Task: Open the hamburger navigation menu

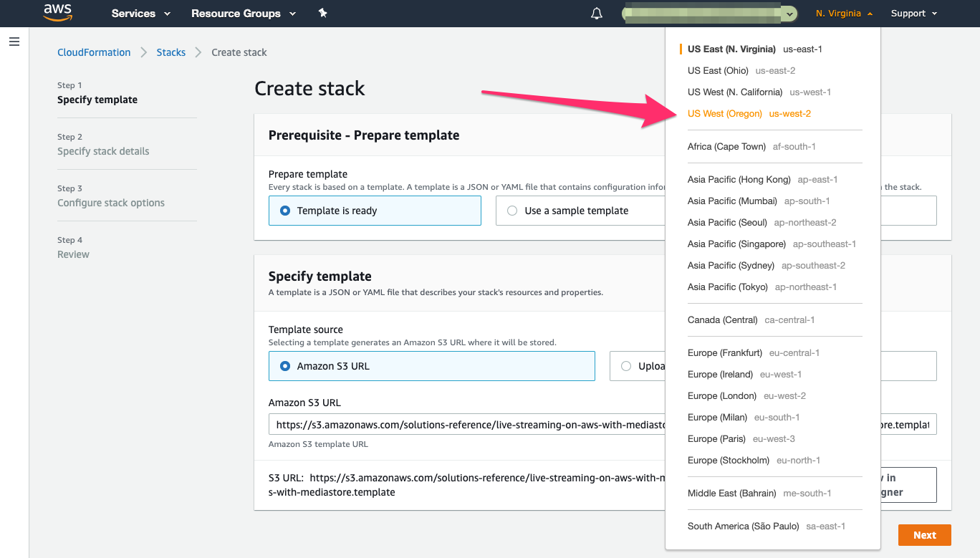Action: click(x=14, y=42)
